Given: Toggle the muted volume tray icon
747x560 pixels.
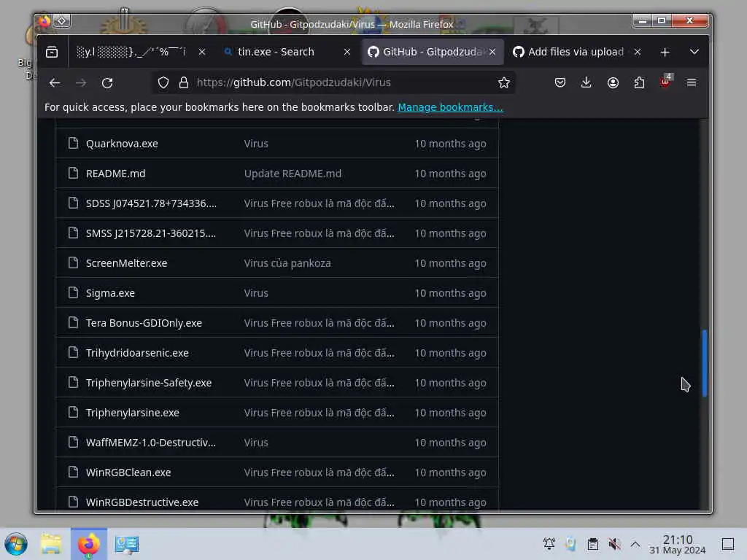Looking at the screenshot, I should (614, 544).
